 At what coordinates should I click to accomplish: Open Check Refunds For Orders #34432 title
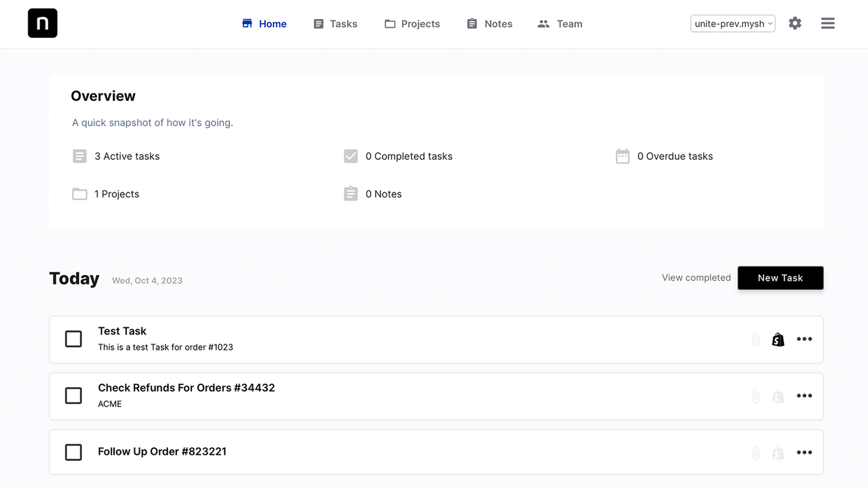[186, 388]
